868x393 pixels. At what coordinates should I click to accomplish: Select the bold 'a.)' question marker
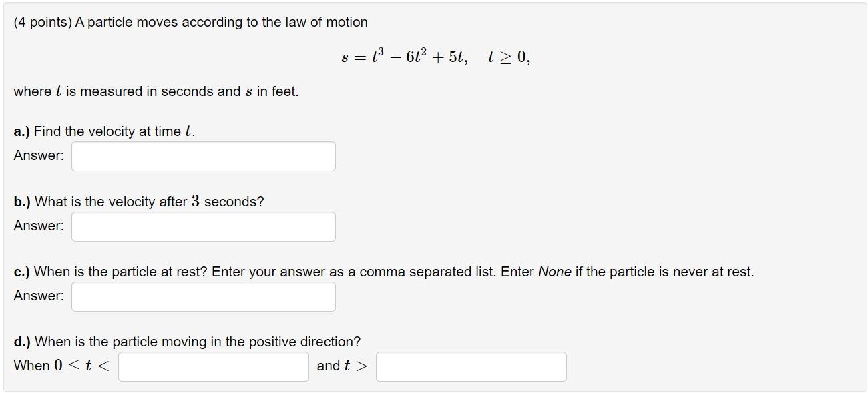(x=22, y=131)
